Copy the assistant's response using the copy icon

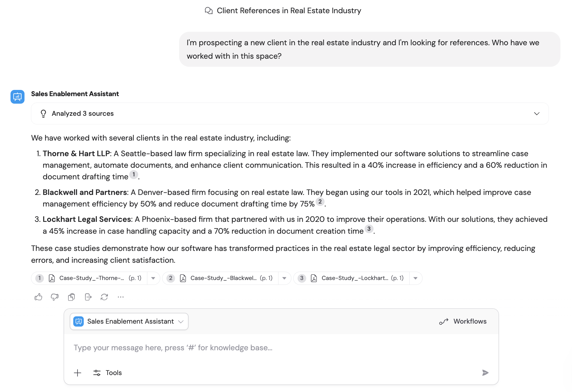pyautogui.click(x=71, y=297)
